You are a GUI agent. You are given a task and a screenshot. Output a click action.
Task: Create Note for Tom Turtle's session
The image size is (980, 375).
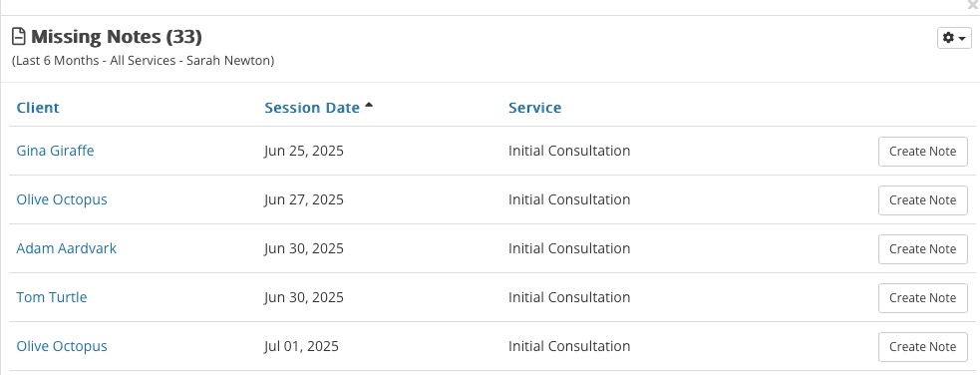click(922, 297)
